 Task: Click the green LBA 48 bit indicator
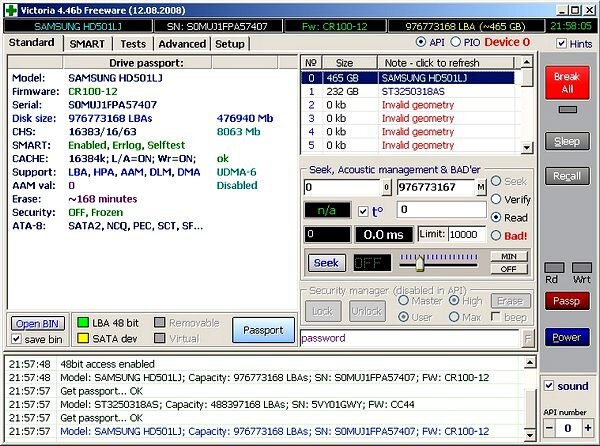point(83,322)
